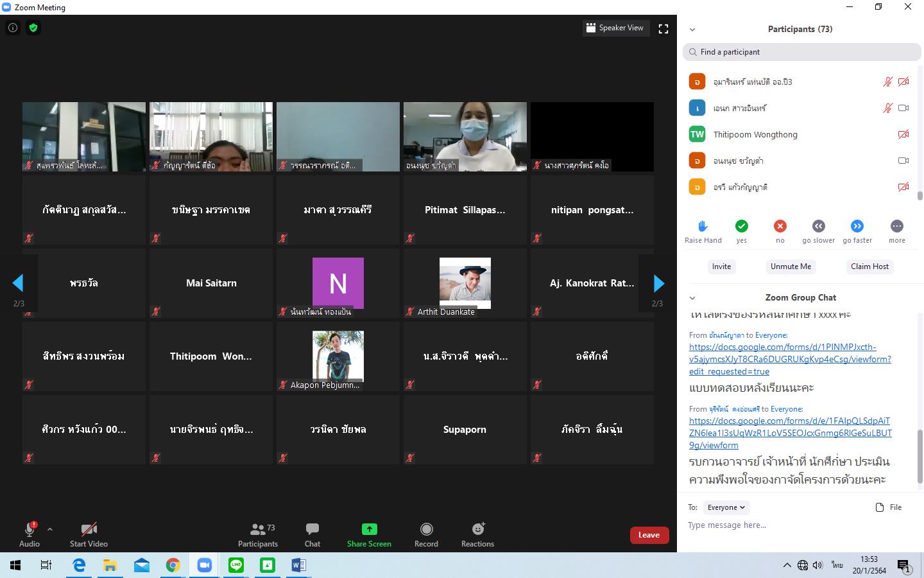Viewport: 924px width, 578px height.
Task: Click the chat panel scrollbar
Action: coord(920,457)
